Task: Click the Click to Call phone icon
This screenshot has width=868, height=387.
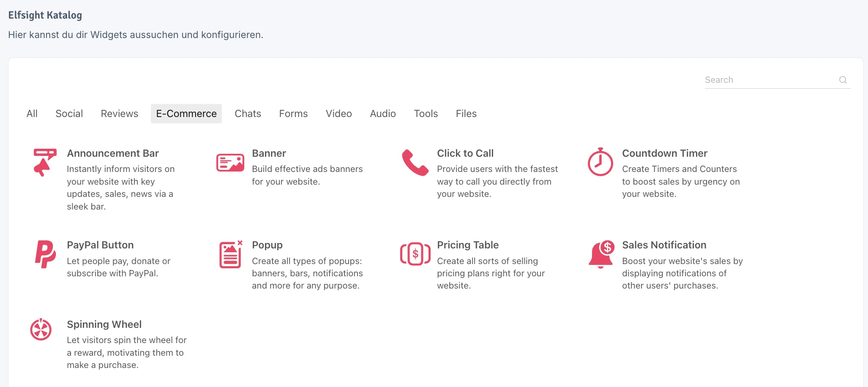Action: (x=415, y=162)
